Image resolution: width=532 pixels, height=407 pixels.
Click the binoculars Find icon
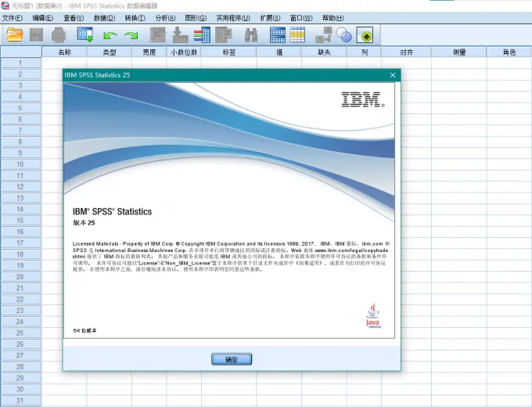tap(251, 34)
